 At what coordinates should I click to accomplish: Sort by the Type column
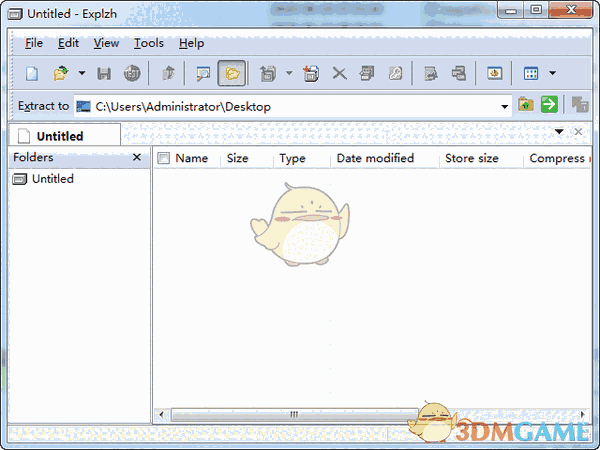292,158
